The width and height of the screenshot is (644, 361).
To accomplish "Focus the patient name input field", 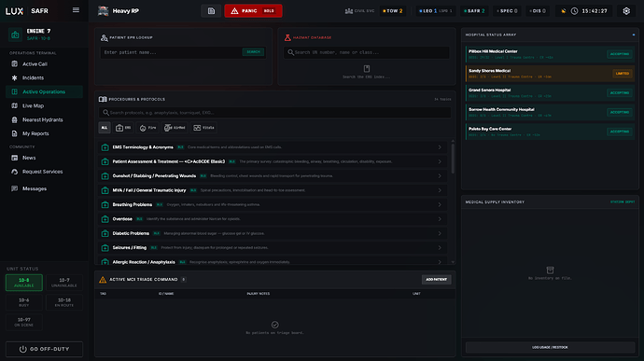I will (171, 52).
